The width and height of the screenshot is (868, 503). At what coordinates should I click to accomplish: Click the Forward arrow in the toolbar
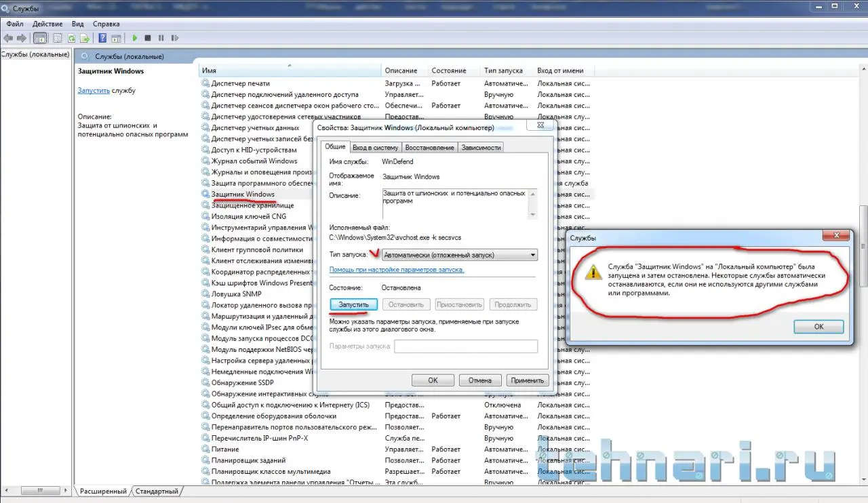[x=22, y=38]
